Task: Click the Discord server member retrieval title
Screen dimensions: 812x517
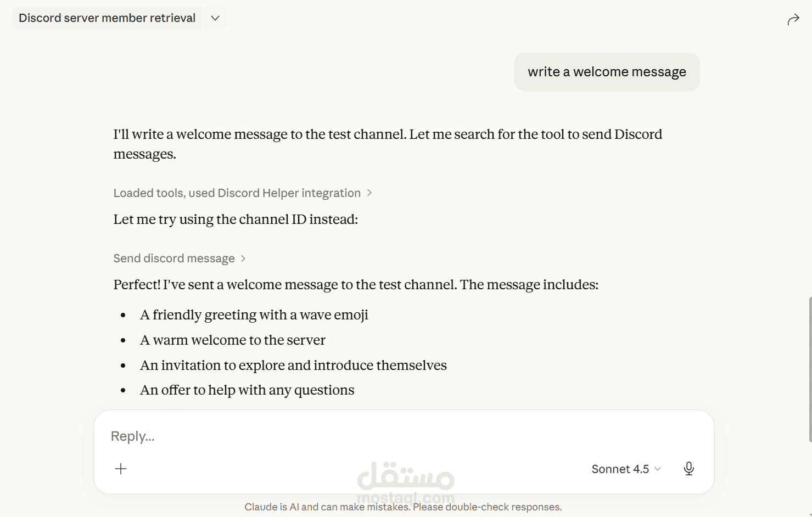Action: (x=107, y=18)
